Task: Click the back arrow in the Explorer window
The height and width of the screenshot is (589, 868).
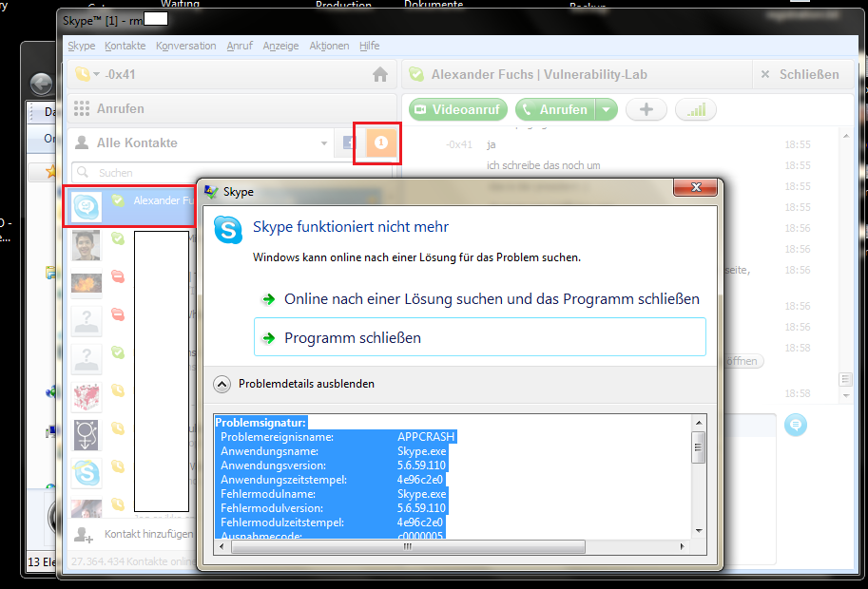Action: tap(42, 85)
